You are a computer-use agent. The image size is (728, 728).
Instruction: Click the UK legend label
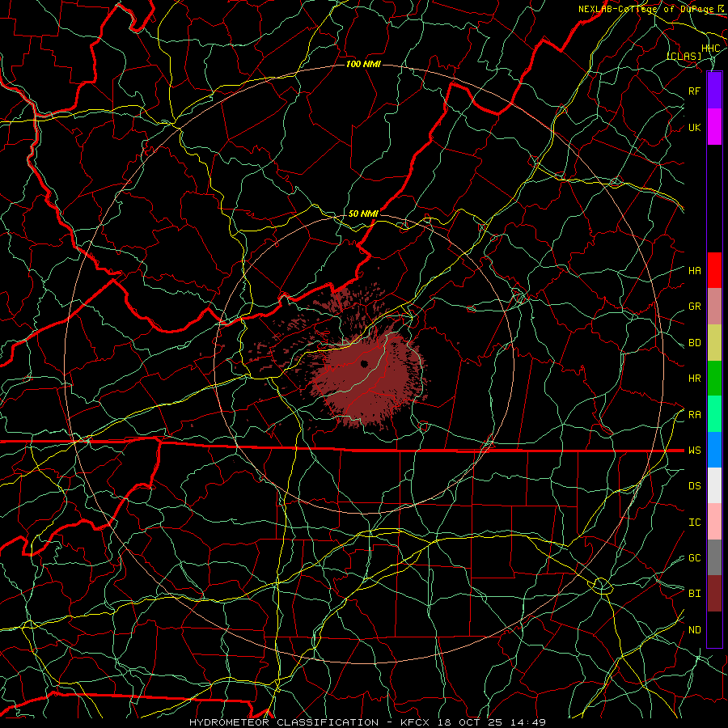(695, 127)
